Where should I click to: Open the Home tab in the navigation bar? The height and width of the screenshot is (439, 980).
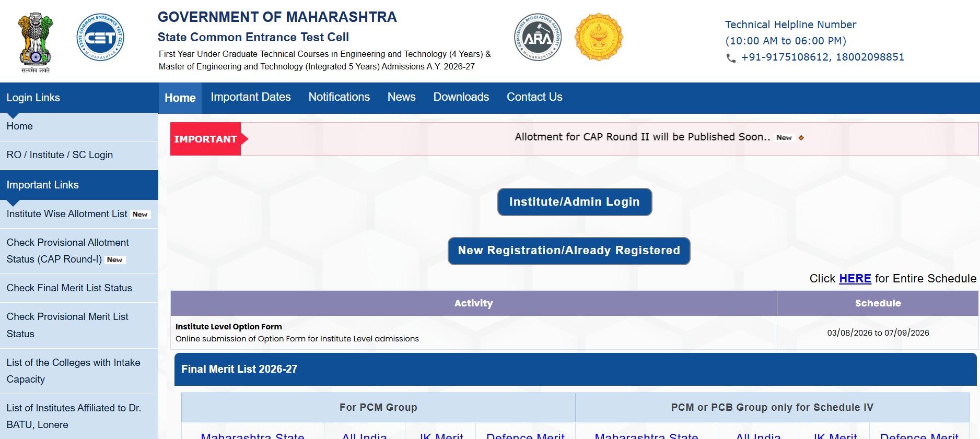tap(180, 98)
